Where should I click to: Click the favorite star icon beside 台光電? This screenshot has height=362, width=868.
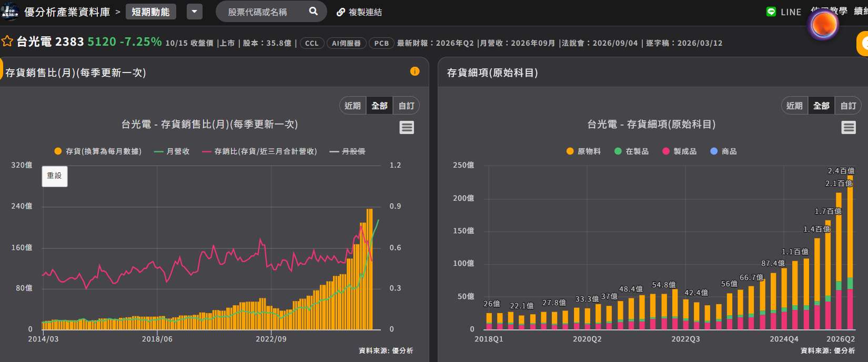7,42
